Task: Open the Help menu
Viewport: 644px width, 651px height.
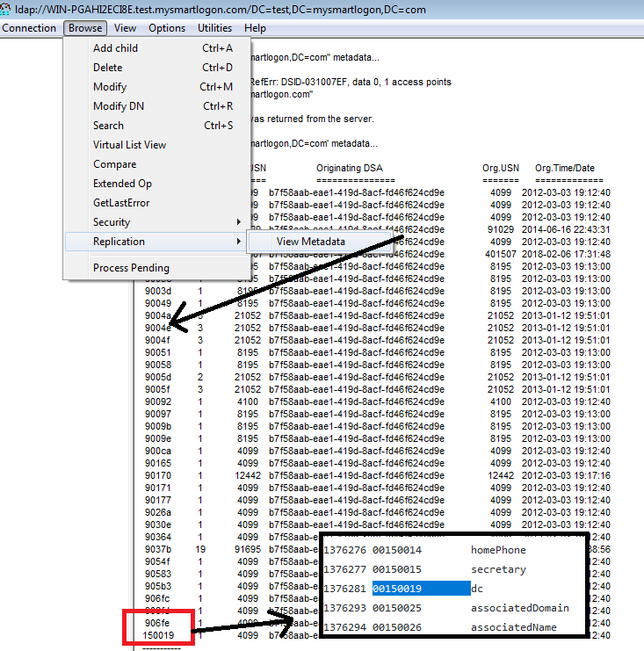Action: coord(255,28)
